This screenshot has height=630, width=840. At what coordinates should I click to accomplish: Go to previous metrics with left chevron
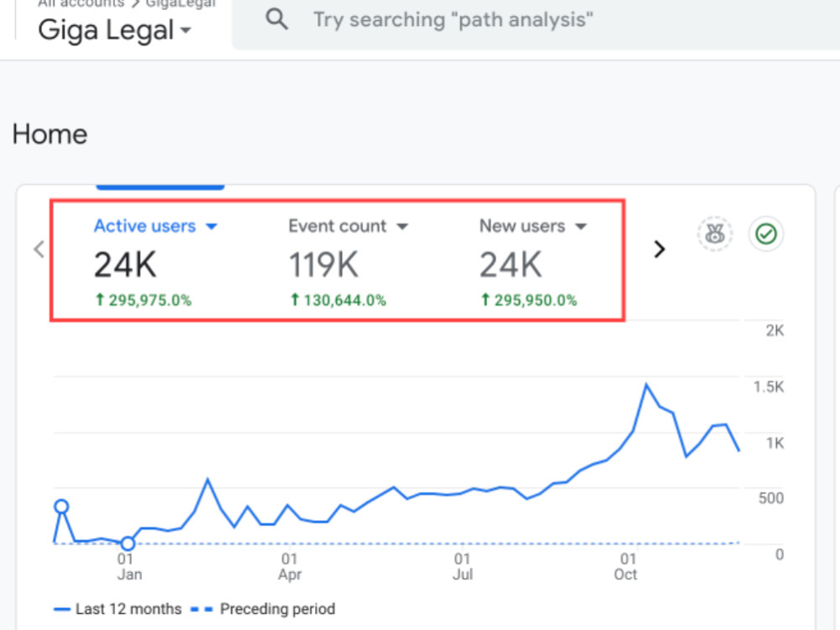coord(39,249)
